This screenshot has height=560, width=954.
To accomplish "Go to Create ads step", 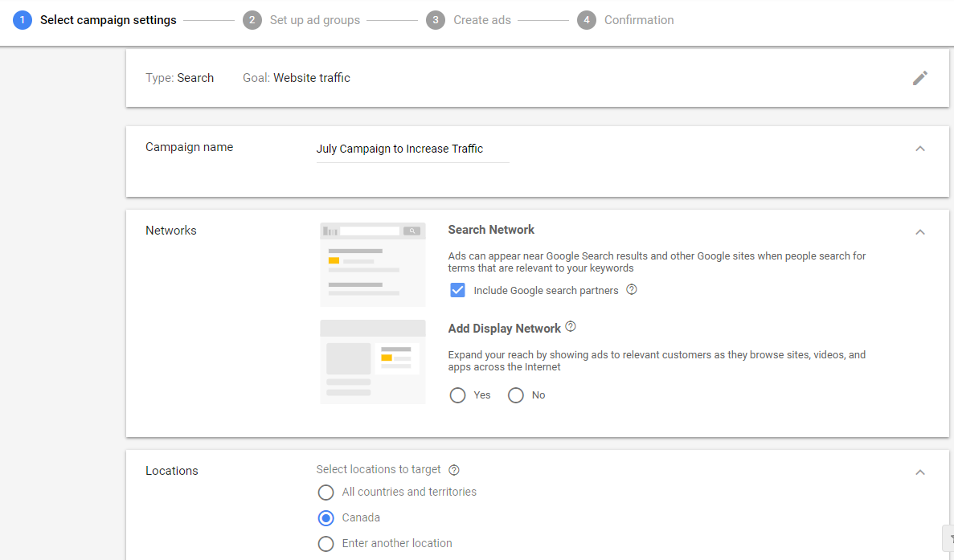I will click(x=482, y=20).
